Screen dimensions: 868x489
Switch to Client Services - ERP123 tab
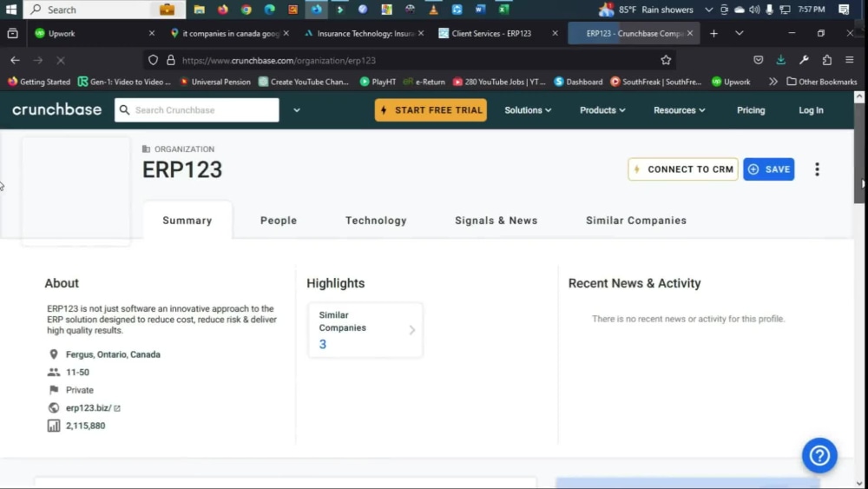(497, 34)
